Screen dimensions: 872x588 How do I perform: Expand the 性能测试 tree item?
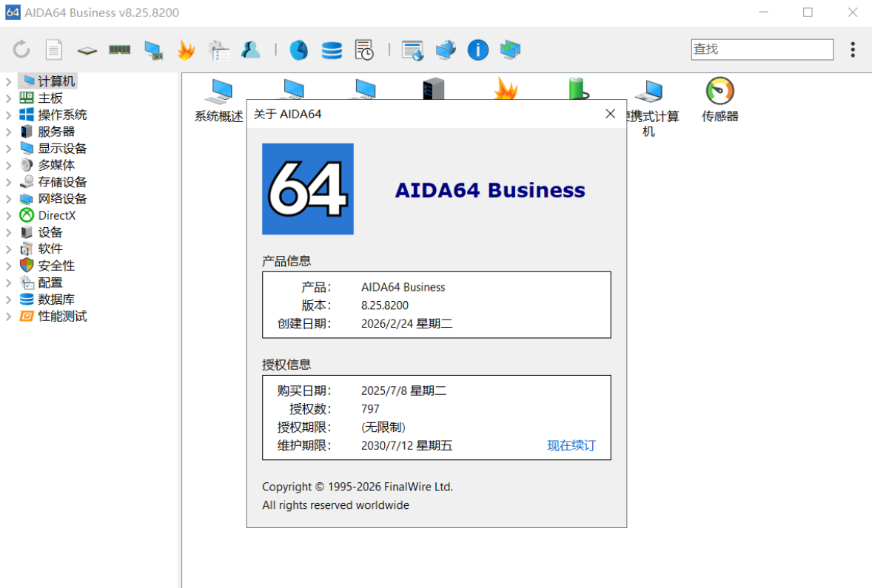pos(7,316)
